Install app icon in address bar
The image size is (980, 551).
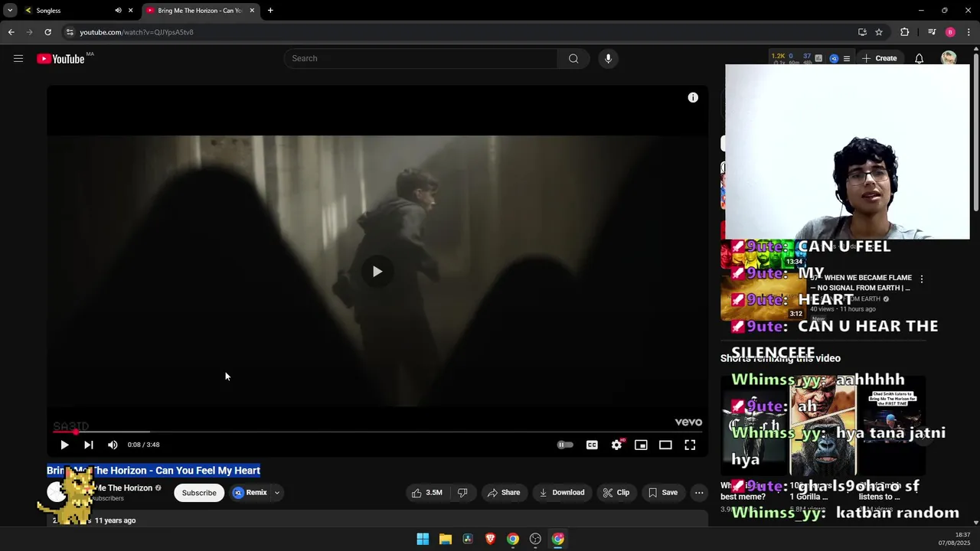coord(862,32)
